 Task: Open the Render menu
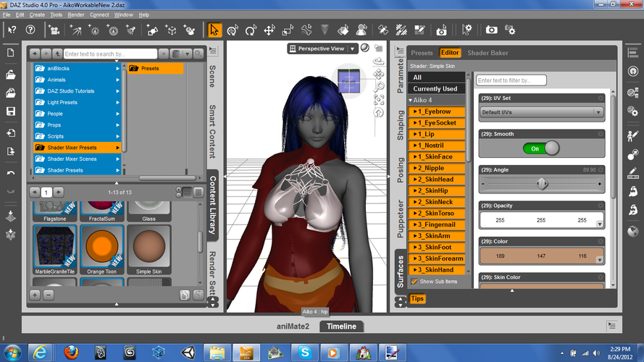[x=76, y=14]
